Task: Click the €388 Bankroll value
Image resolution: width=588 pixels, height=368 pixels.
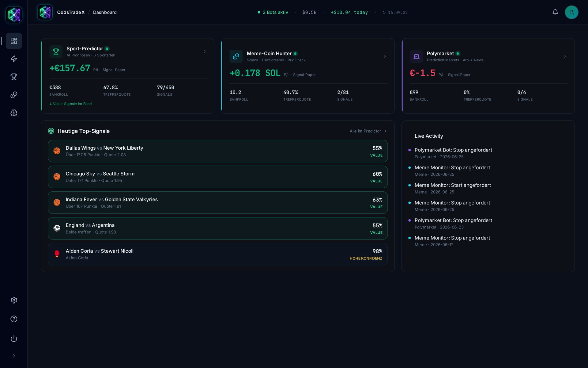Action: click(55, 87)
